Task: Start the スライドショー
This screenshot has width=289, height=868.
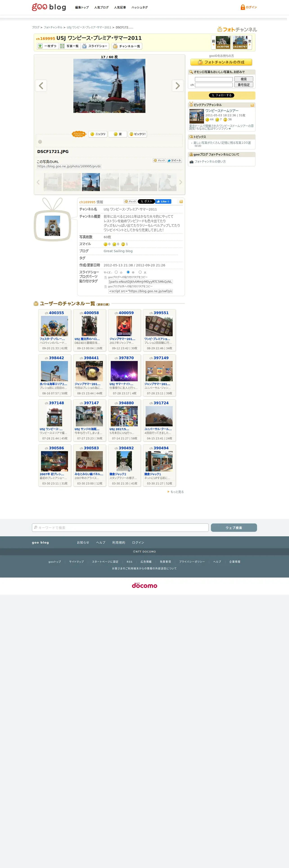Action: click(x=95, y=46)
